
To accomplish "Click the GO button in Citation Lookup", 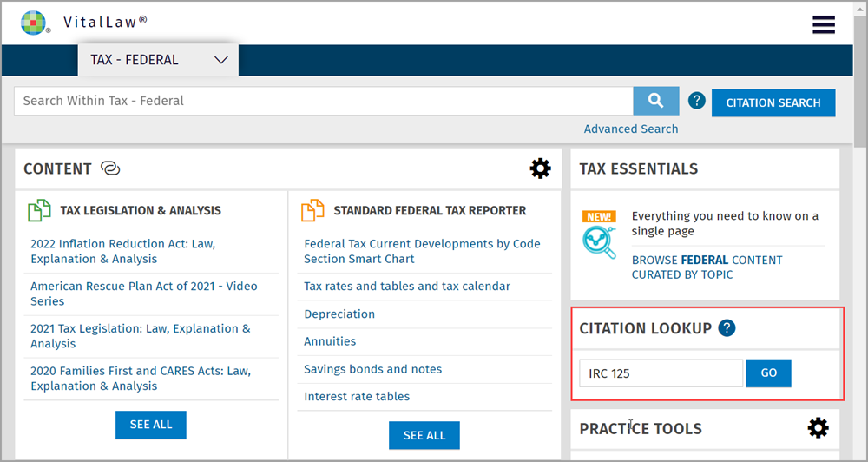I will click(768, 373).
